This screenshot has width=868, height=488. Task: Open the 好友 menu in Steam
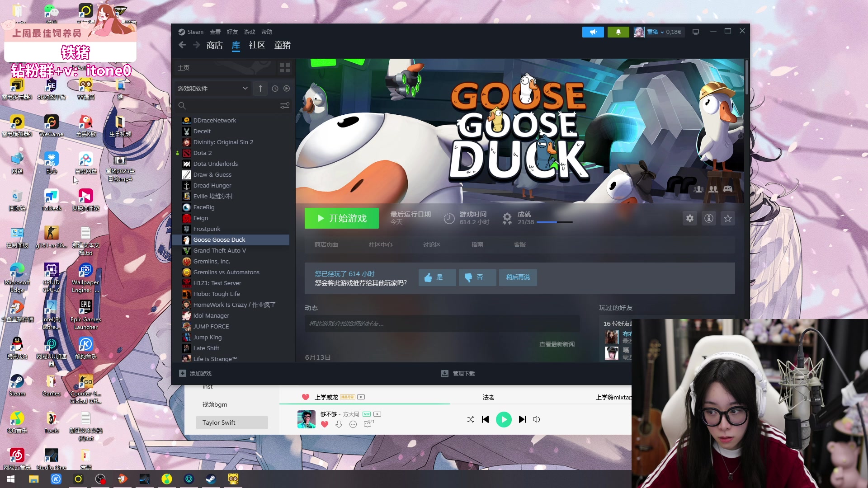coord(232,32)
